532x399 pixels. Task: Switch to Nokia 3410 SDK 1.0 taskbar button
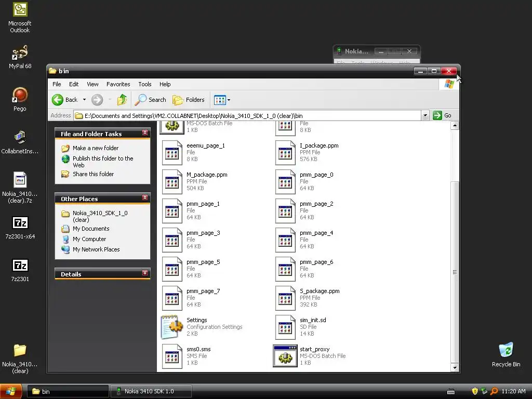coord(151,392)
